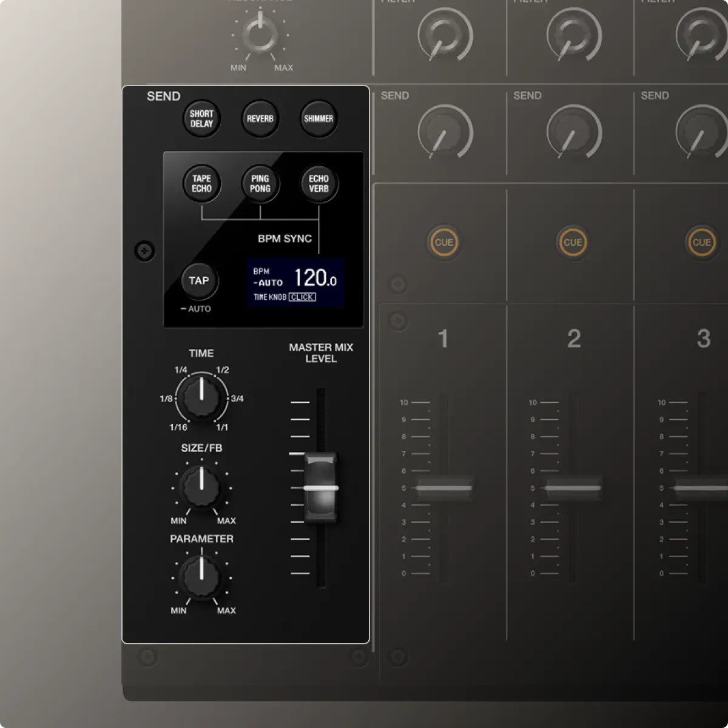Viewport: 728px width, 728px height.
Task: Click the SEND section header
Action: pos(163,96)
